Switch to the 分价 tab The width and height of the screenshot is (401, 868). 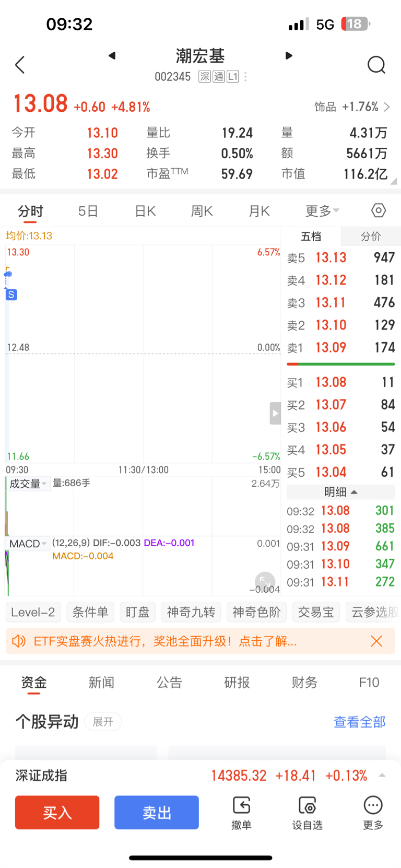[x=371, y=237]
